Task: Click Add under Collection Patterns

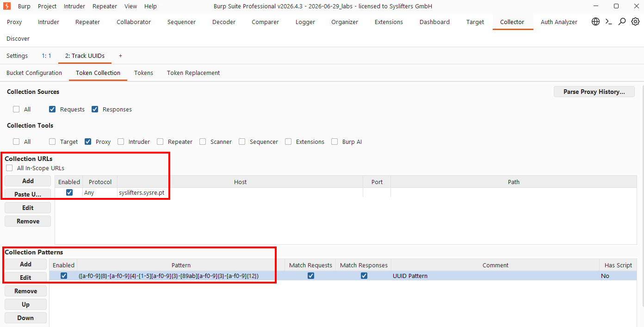Action: pyautogui.click(x=25, y=264)
